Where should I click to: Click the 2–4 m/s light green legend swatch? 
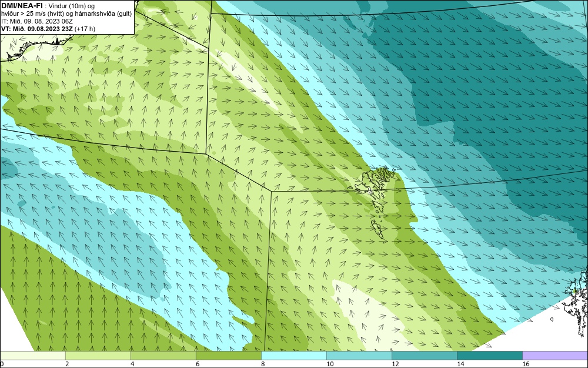(98, 355)
